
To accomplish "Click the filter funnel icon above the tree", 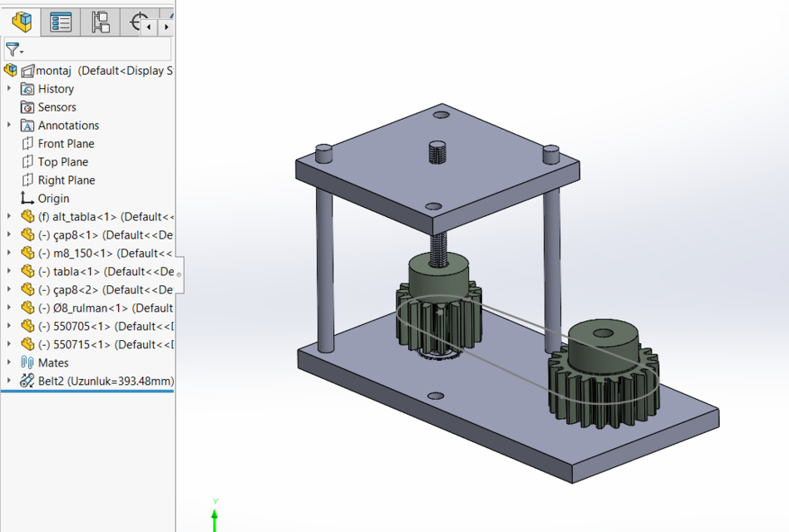I will point(12,48).
